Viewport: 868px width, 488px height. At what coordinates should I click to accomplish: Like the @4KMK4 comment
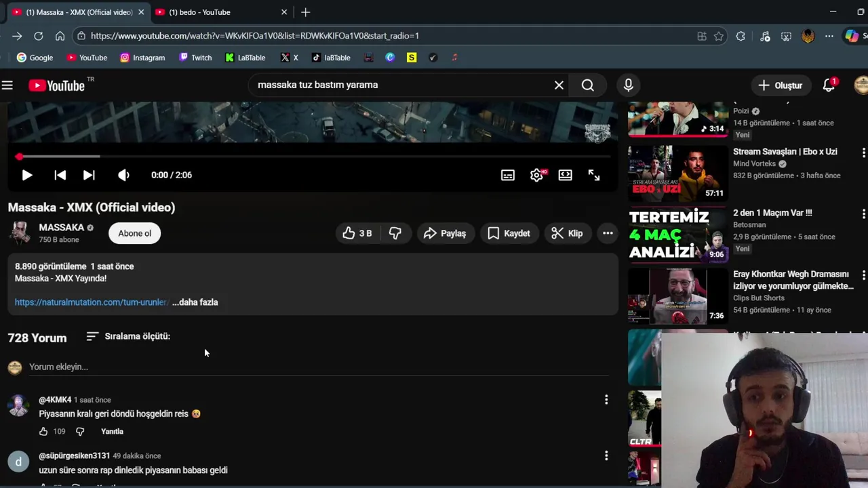(x=43, y=431)
